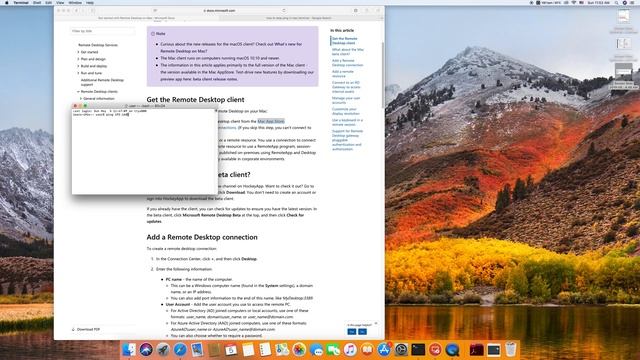Viewport: 640px width, 360px height.
Task: Toggle Safari's sidebar button
Action: coord(93,11)
